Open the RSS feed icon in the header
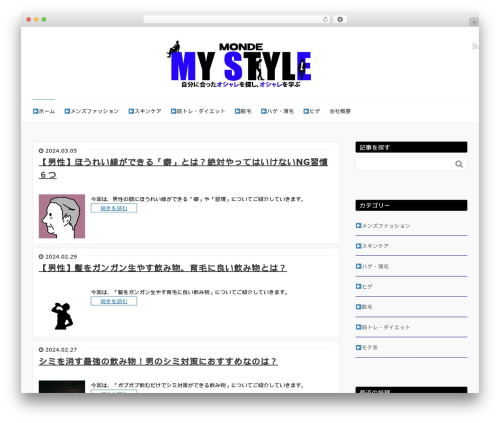Viewport: 500px width, 423px height. pos(475,46)
